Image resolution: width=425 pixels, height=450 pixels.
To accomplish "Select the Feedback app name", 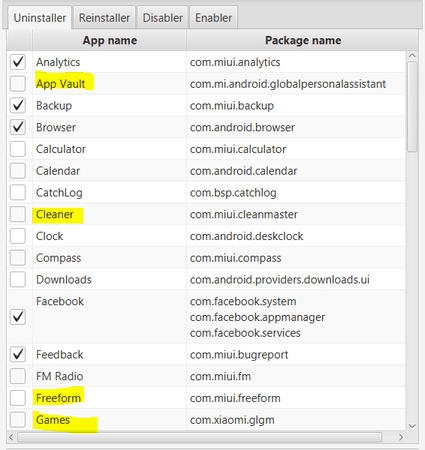I will coord(60,355).
